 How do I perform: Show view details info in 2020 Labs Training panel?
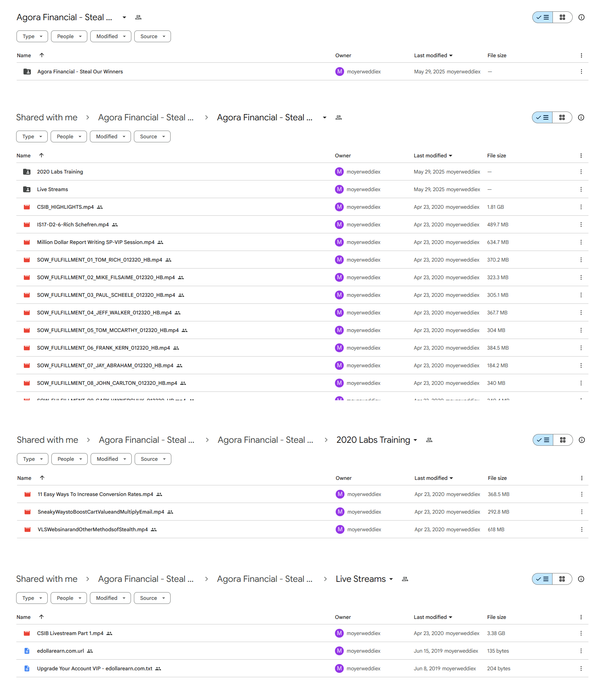click(x=582, y=440)
